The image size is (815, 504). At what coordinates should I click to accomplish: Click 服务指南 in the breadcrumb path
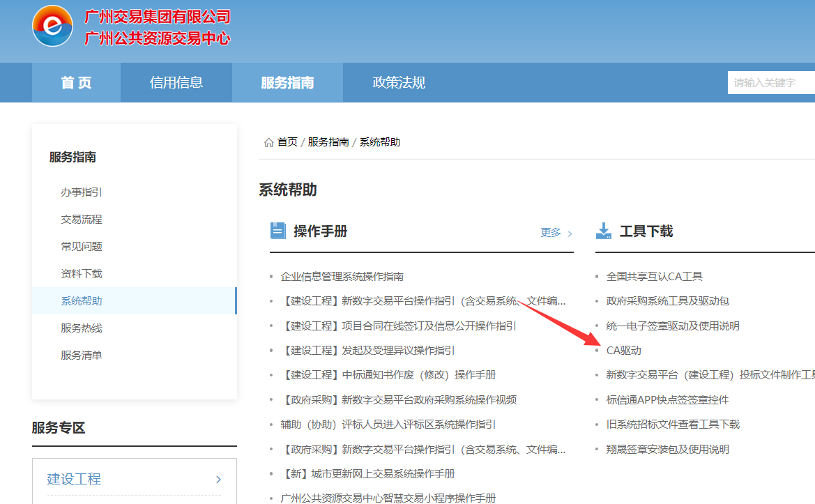(x=328, y=142)
